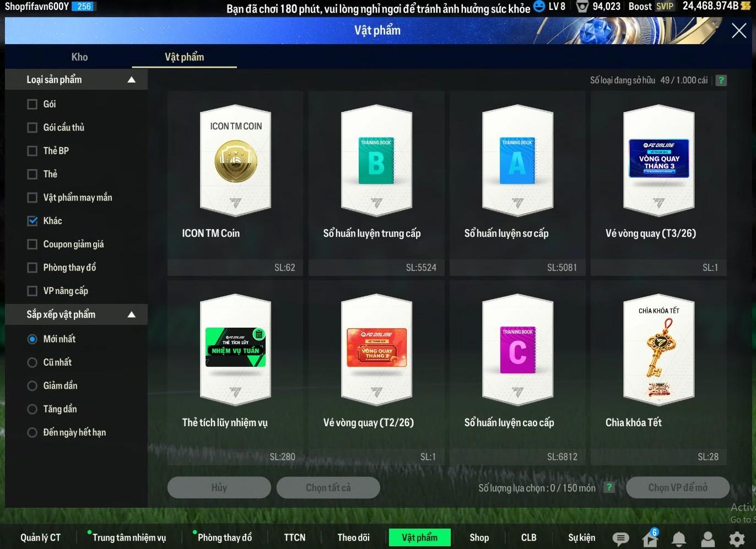Collapse the Loại sản phẩm section
This screenshot has height=549, width=756.
pos(131,80)
